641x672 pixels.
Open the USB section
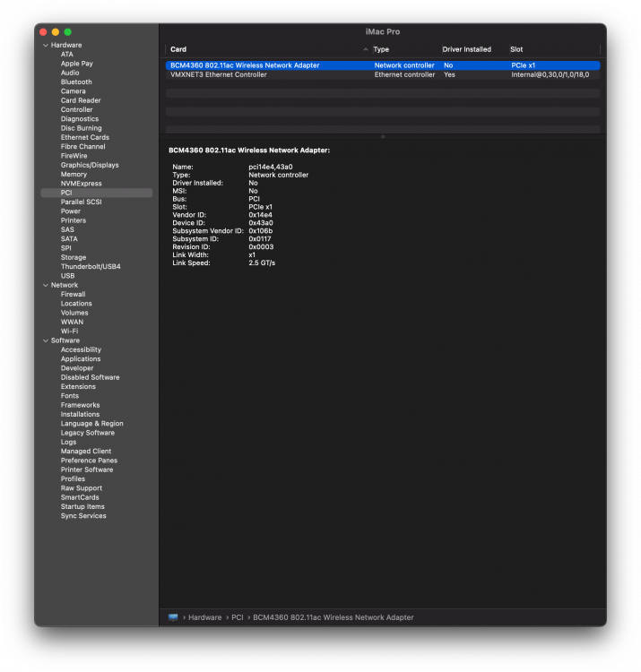tap(67, 276)
